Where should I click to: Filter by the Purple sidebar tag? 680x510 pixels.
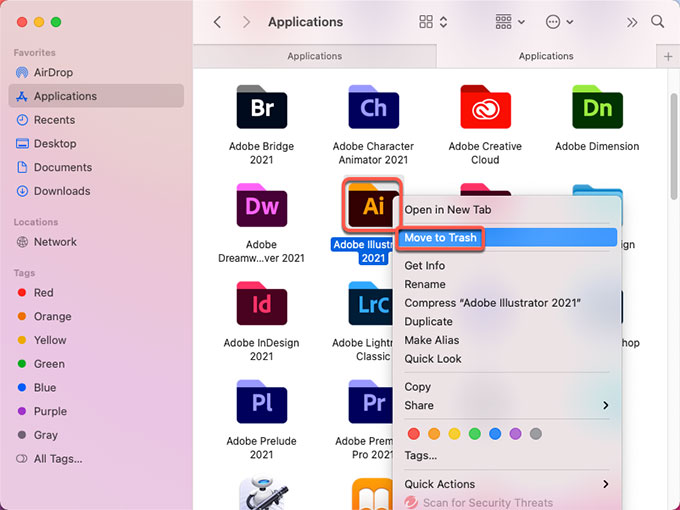pos(96,411)
